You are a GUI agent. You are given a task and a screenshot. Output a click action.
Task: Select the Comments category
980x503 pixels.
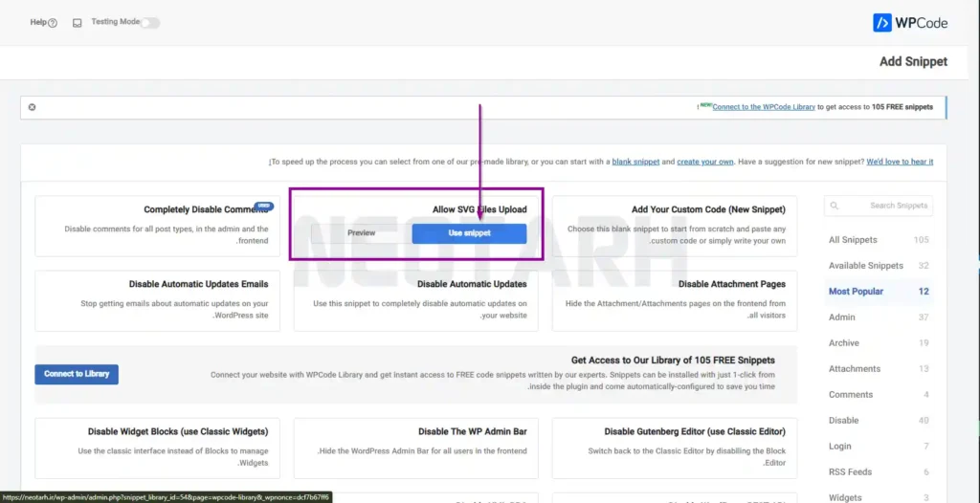[879, 394]
